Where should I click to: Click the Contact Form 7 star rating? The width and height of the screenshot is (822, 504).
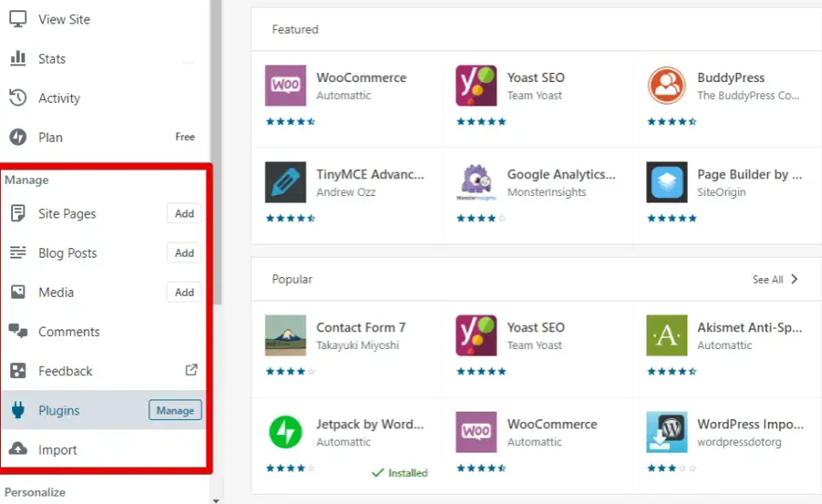click(291, 371)
